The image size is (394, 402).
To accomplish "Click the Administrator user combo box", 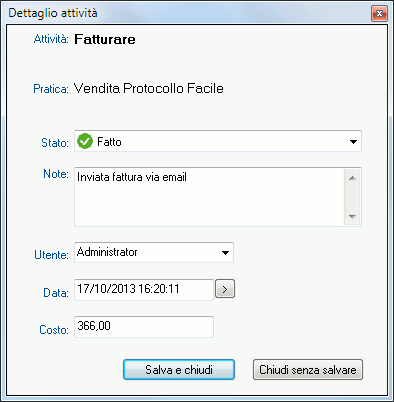I will pos(154,253).
